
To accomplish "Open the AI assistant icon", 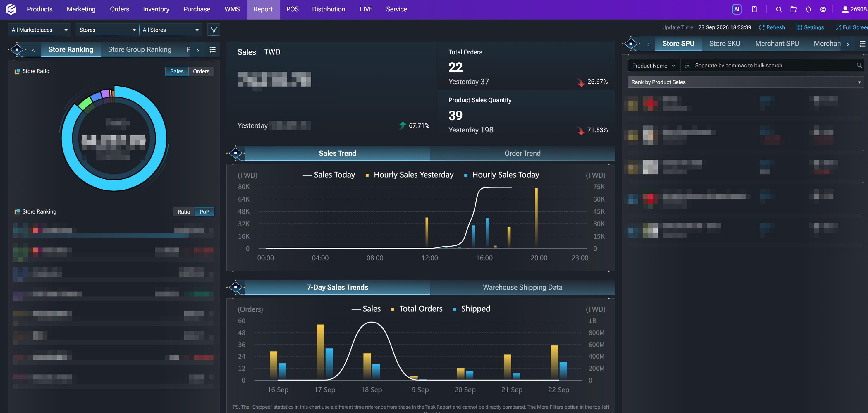I will click(x=737, y=9).
